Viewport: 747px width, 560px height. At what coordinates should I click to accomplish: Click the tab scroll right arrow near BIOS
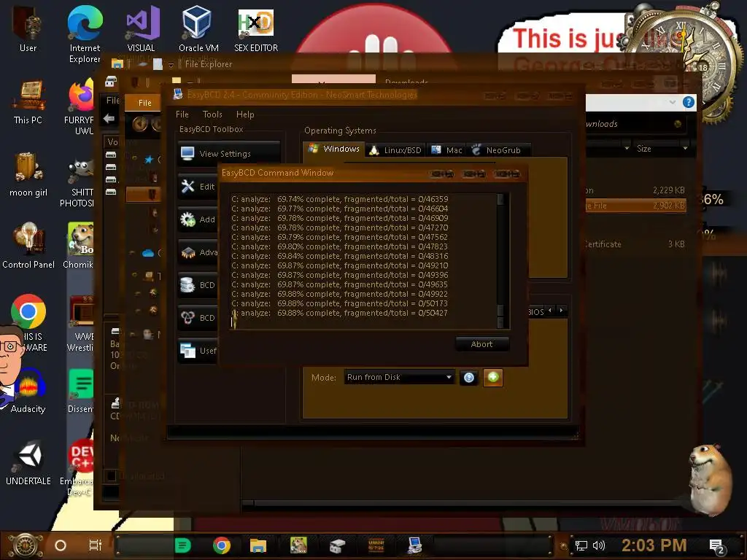click(x=561, y=311)
